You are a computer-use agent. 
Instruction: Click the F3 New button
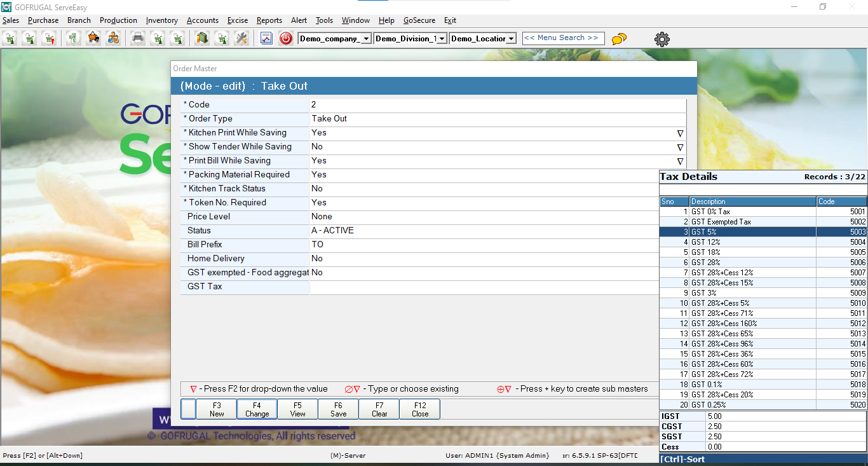pos(217,409)
